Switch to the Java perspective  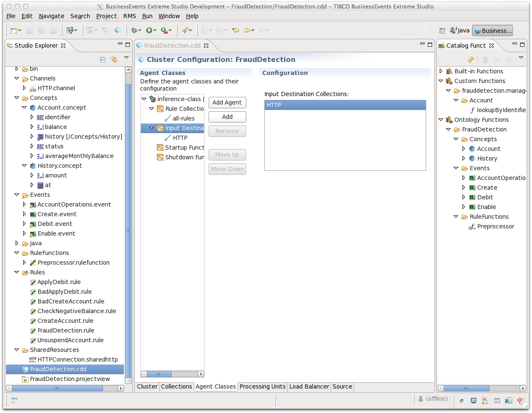[459, 30]
